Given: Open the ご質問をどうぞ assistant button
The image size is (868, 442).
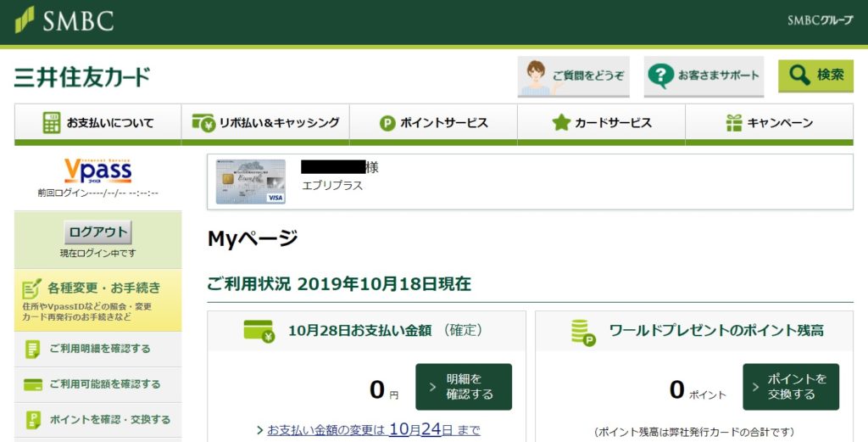Looking at the screenshot, I should click(x=574, y=76).
